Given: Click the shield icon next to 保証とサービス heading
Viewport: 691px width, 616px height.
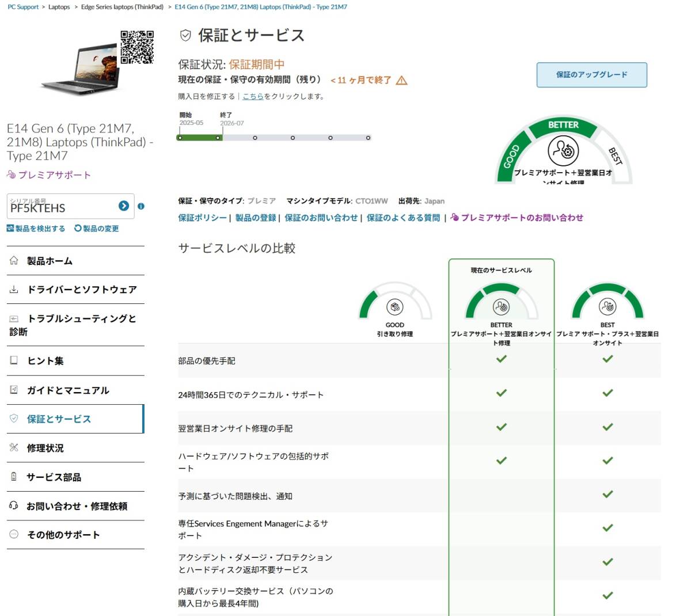Looking at the screenshot, I should 185,36.
